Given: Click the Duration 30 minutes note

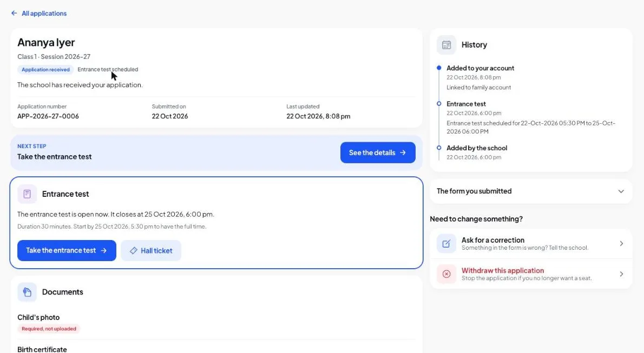Looking at the screenshot, I should pos(111,227).
